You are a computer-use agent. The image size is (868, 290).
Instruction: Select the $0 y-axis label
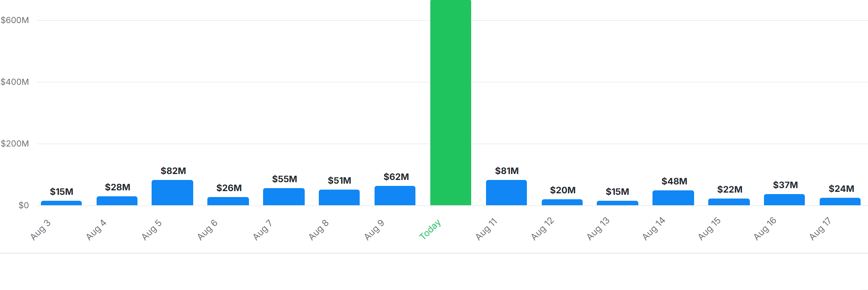(23, 205)
